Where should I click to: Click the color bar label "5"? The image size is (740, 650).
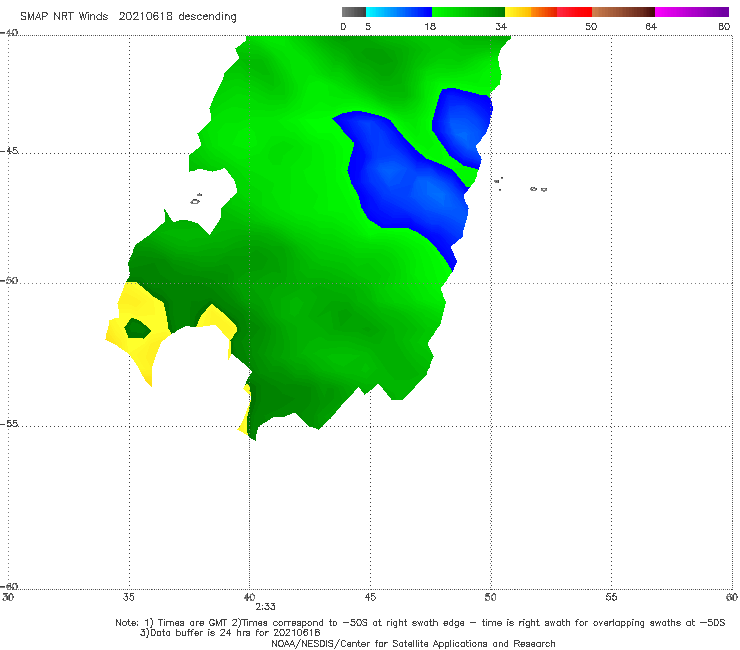click(x=368, y=26)
